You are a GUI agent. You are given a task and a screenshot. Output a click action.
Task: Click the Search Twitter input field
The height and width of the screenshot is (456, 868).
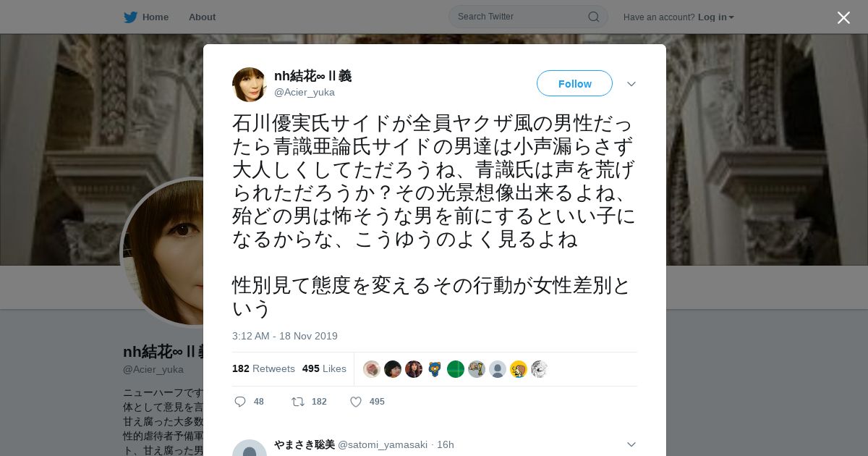coord(521,17)
